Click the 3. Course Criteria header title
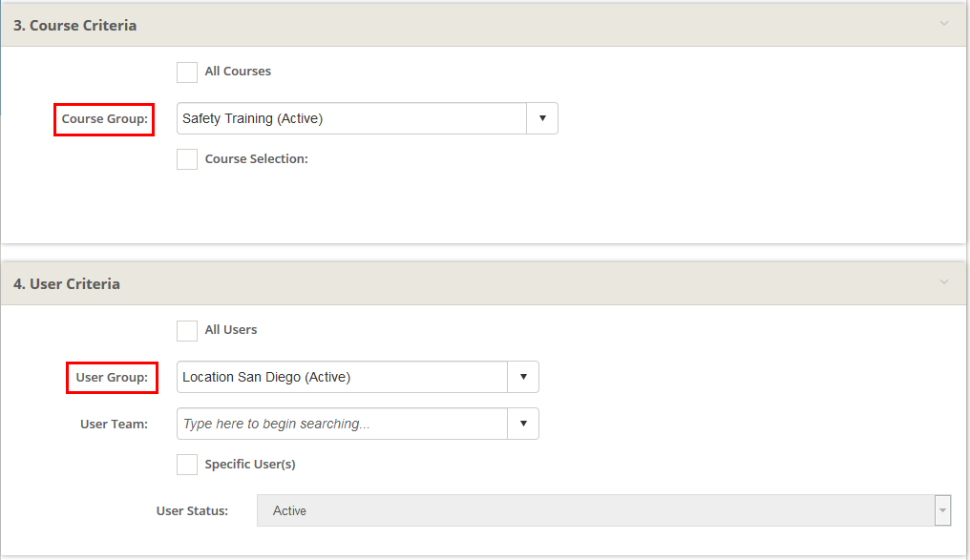Image resolution: width=970 pixels, height=560 pixels. tap(75, 26)
